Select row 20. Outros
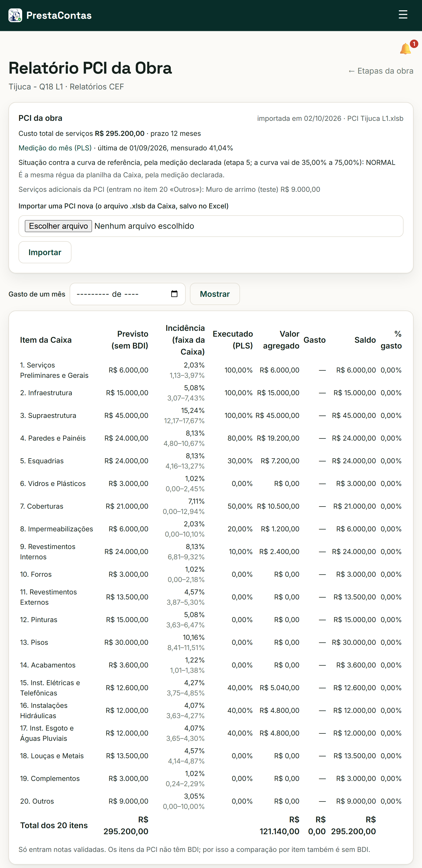422x868 pixels. (211, 801)
